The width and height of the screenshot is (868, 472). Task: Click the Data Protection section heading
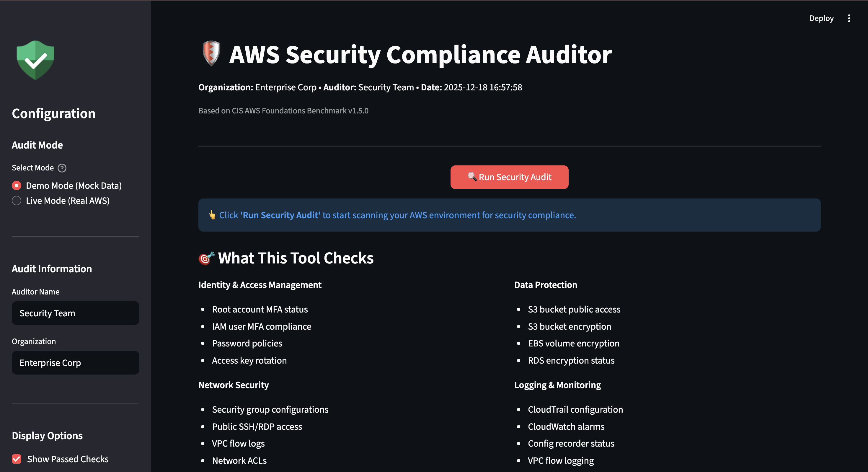click(x=546, y=285)
